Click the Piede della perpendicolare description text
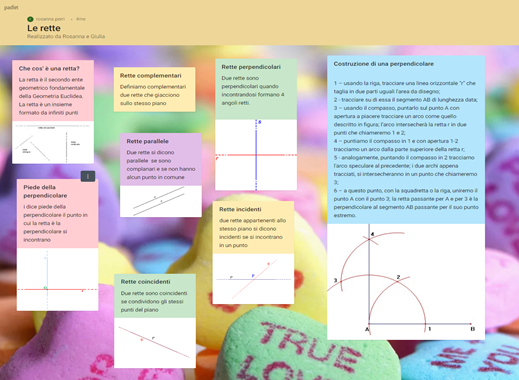Image resolution: width=519 pixels, height=380 pixels. (55, 223)
